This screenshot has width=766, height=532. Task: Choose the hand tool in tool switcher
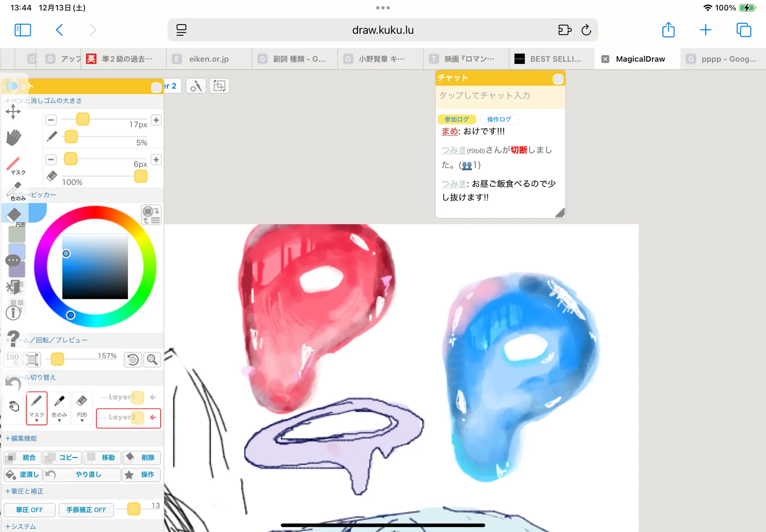[14, 406]
